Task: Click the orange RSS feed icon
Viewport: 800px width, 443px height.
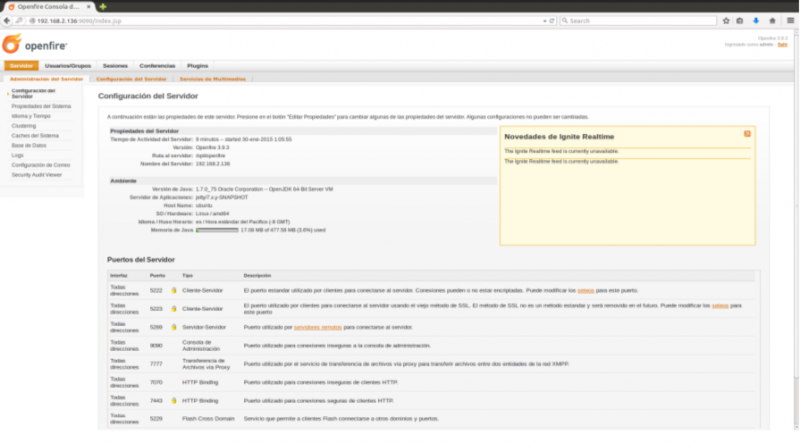Action: (747, 134)
